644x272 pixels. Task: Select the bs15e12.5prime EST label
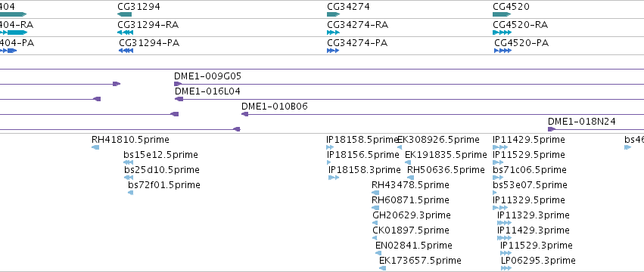click(160, 155)
